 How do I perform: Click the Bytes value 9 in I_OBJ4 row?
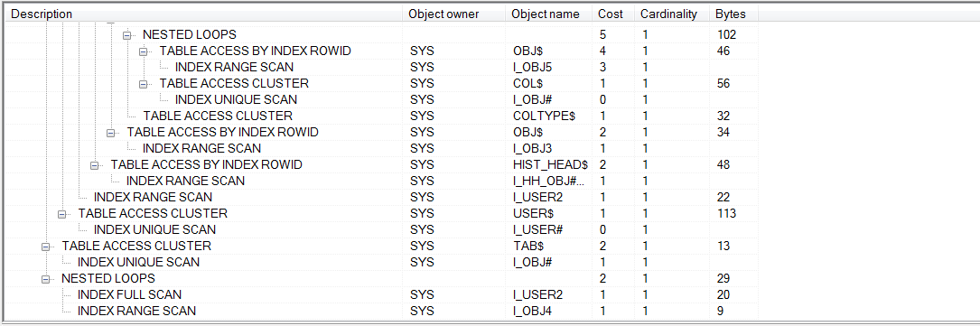coord(720,311)
